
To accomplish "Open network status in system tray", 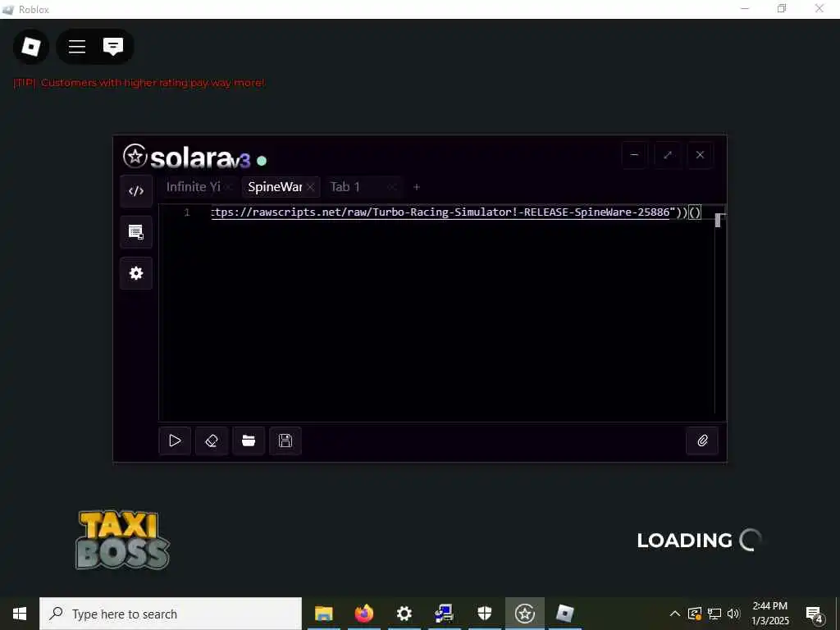I will tap(714, 614).
